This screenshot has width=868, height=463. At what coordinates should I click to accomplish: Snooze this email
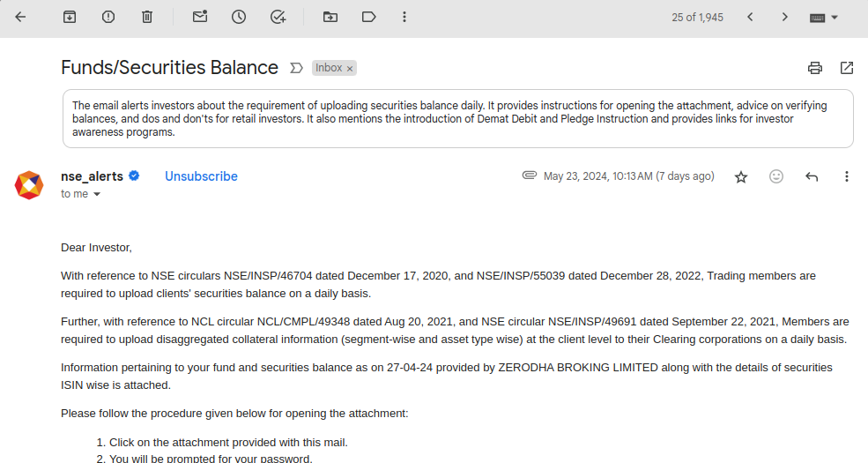(239, 17)
